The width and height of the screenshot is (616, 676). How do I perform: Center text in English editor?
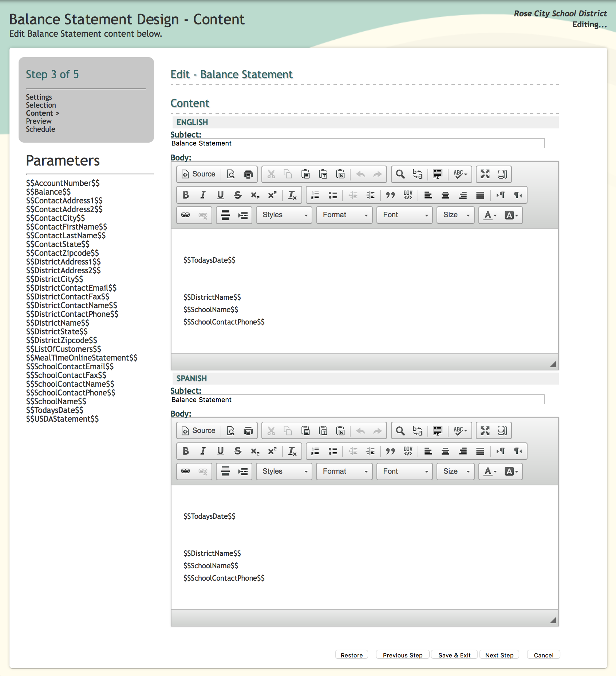445,195
